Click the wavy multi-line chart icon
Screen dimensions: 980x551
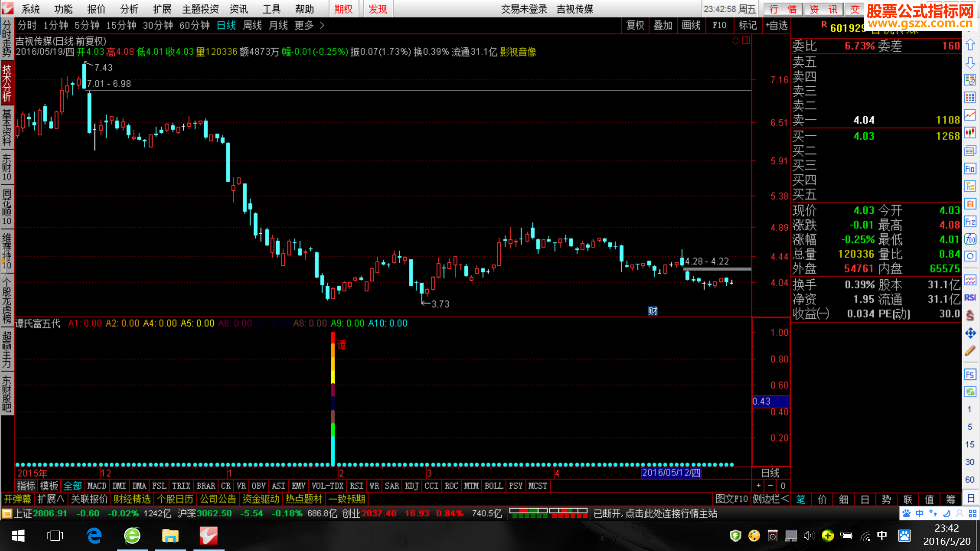point(970,280)
